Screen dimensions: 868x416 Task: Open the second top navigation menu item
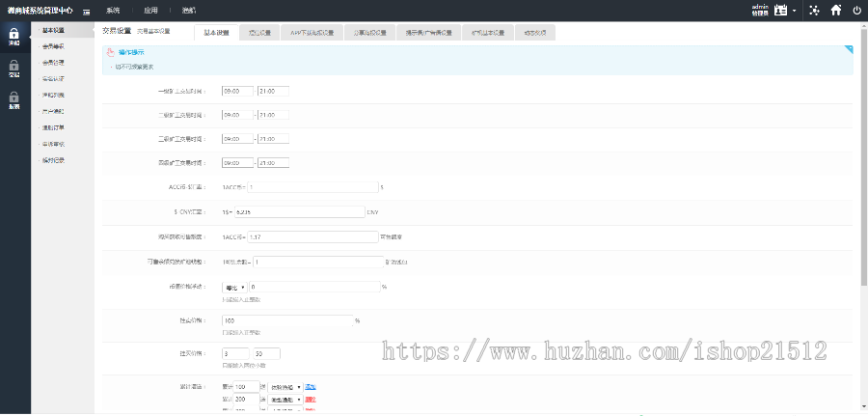[150, 11]
